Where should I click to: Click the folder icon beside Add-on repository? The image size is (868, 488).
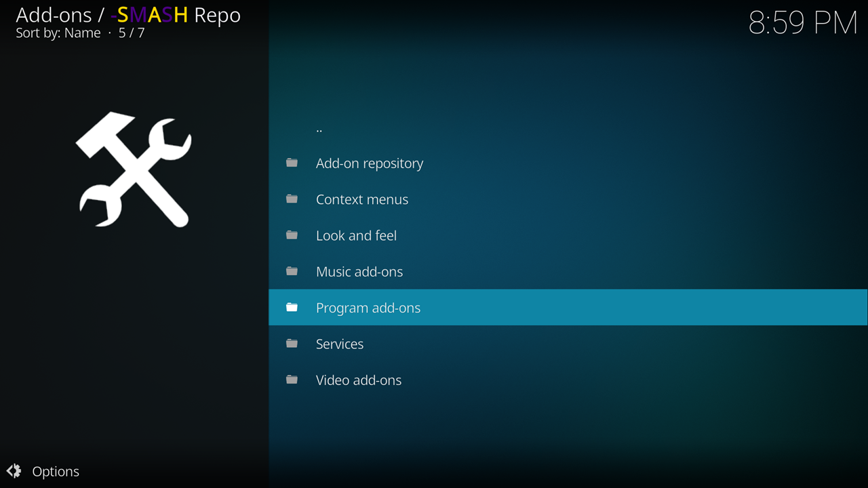click(292, 163)
